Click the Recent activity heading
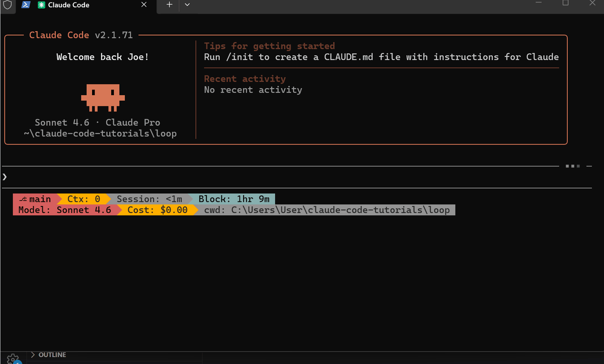This screenshot has width=604, height=364. coord(245,79)
